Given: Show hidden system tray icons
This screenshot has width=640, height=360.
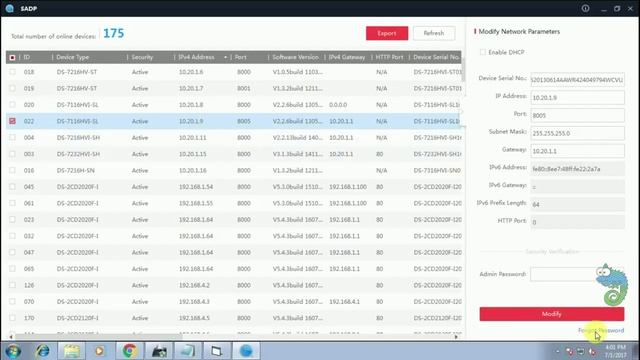Looking at the screenshot, I should point(558,351).
